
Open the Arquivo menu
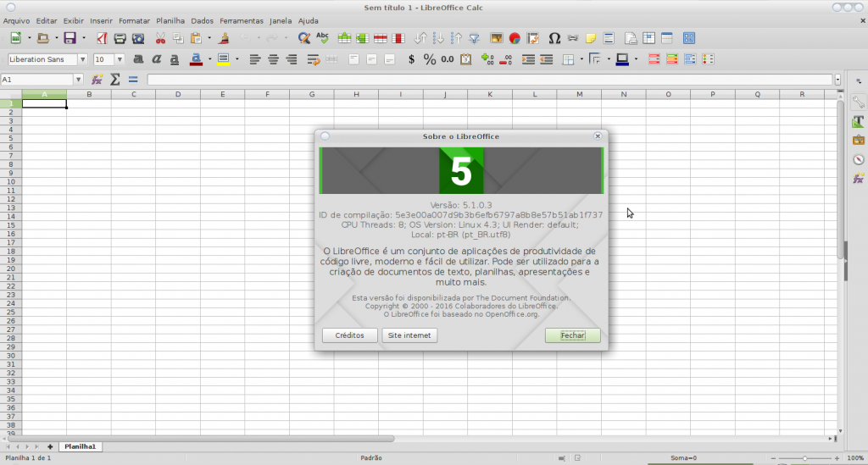click(16, 21)
